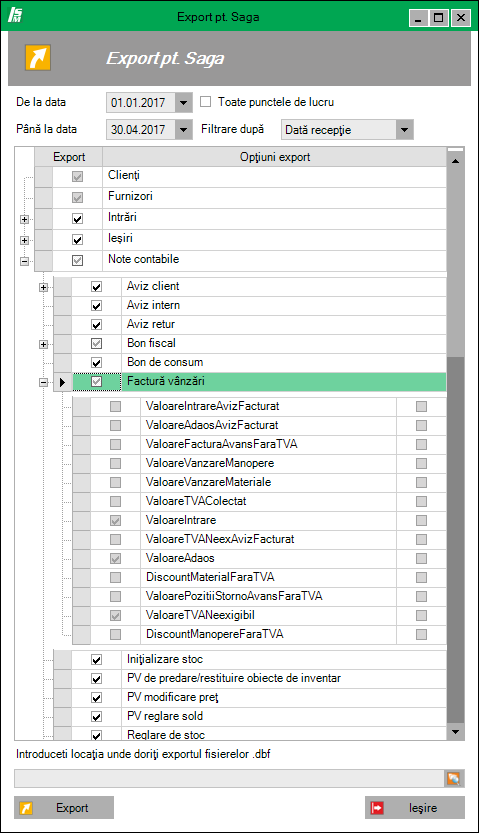Click the orange export arrow header icon

pyautogui.click(x=38, y=57)
